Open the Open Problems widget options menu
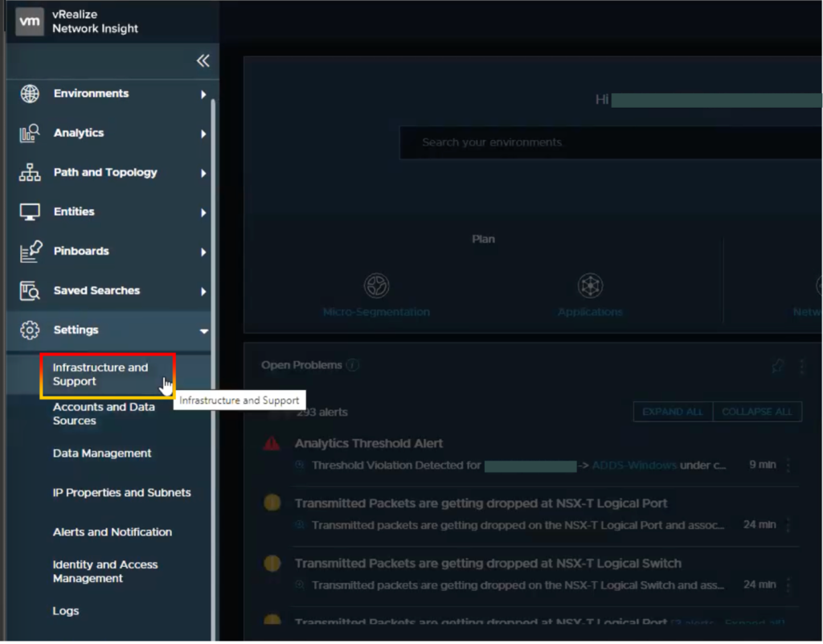823x644 pixels. 801,367
